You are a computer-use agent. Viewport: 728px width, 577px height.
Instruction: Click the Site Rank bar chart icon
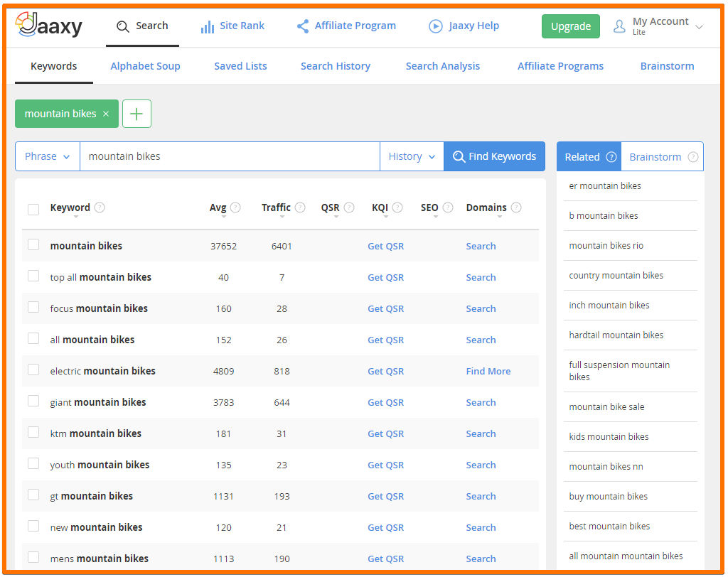(207, 26)
